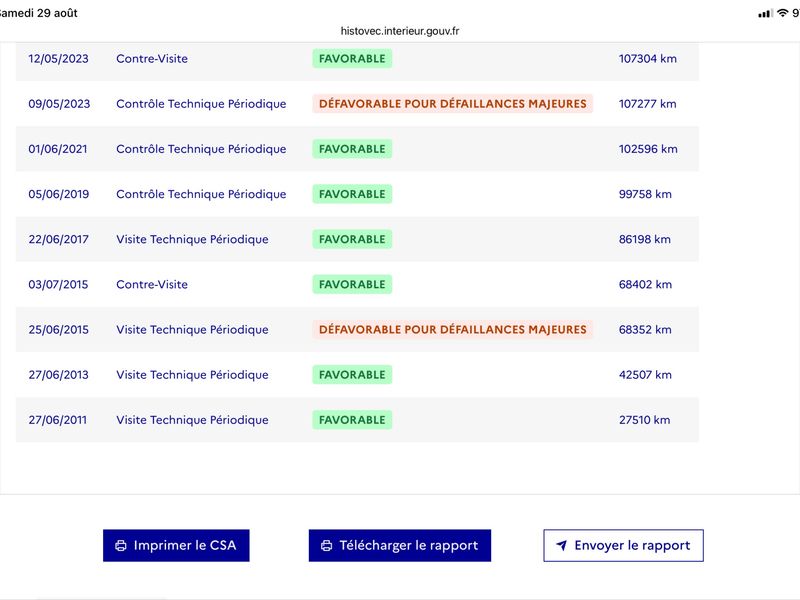Viewport: 800px width, 600px height.
Task: Select the 03/07/2015 Contre-Visite entry
Action: pyautogui.click(x=357, y=284)
